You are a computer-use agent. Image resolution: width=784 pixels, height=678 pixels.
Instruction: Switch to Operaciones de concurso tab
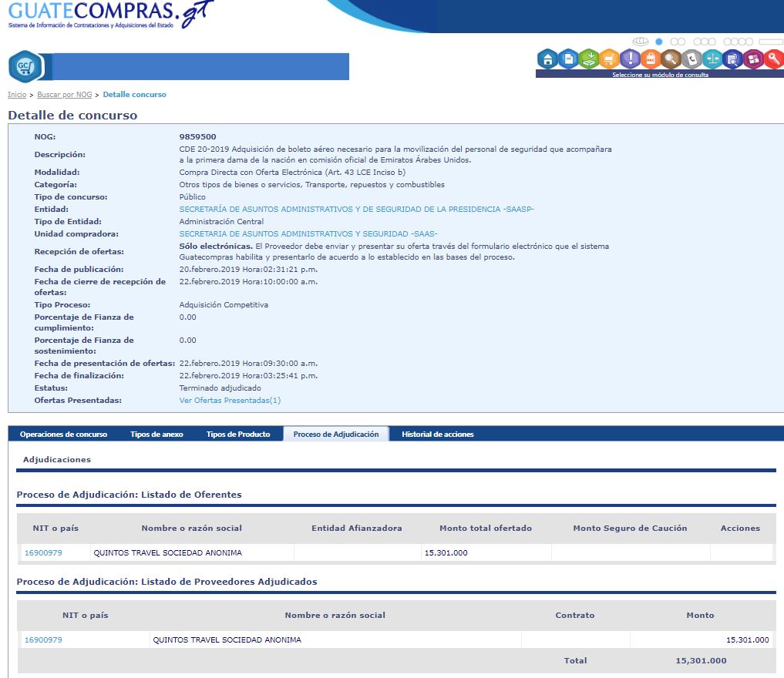pyautogui.click(x=63, y=435)
